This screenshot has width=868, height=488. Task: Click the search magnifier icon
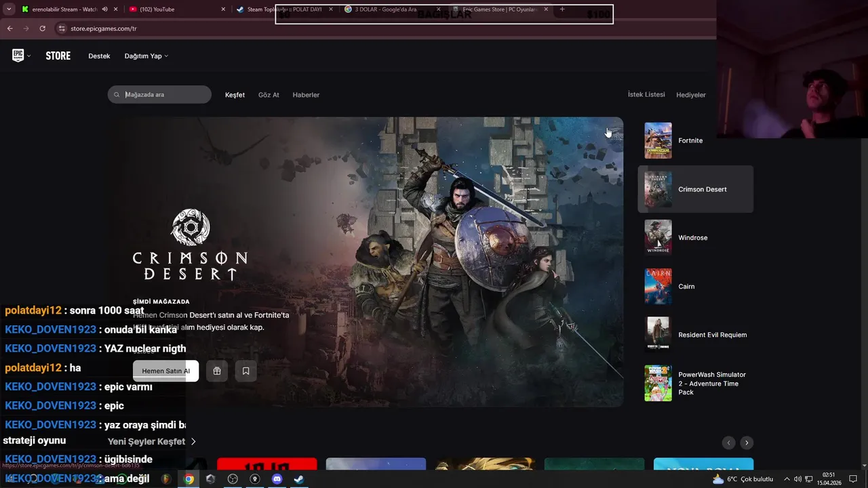tap(117, 95)
